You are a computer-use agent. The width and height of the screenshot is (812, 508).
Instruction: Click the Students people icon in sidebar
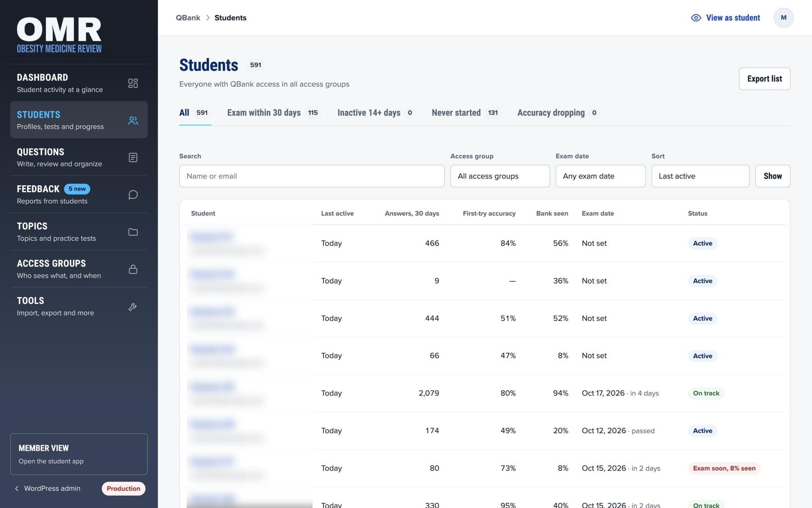point(133,121)
